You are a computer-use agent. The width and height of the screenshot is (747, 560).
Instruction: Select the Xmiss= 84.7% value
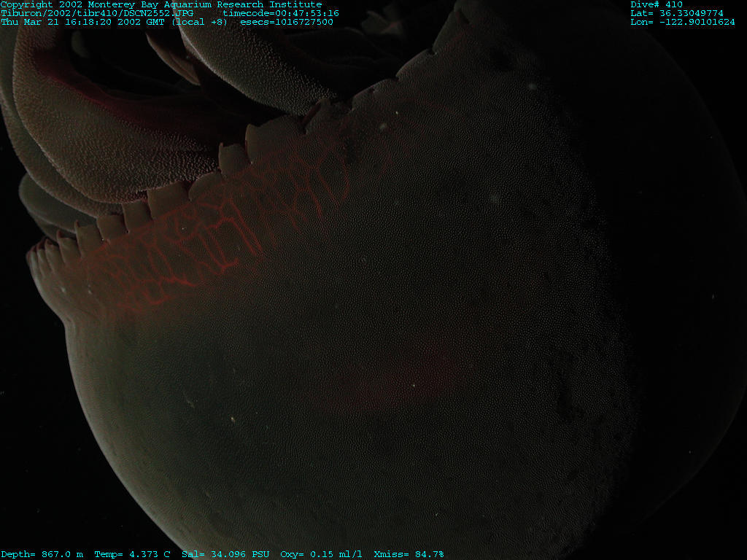(409, 554)
